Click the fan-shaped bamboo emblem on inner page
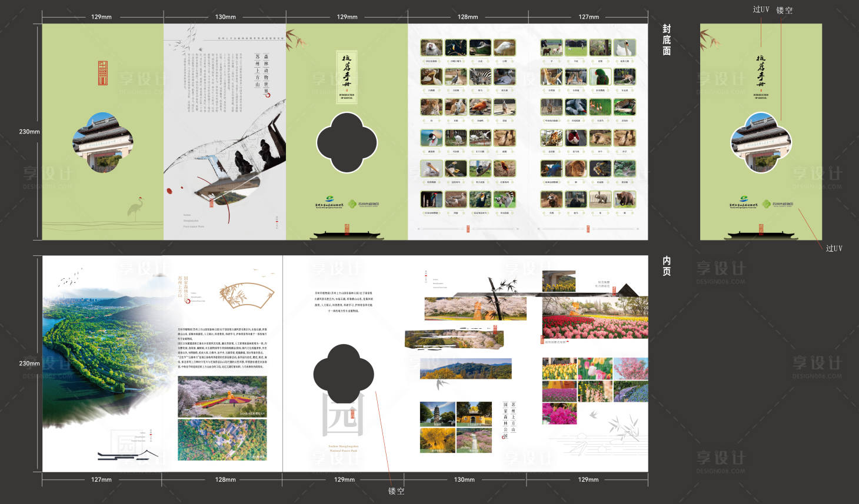 tap(247, 295)
